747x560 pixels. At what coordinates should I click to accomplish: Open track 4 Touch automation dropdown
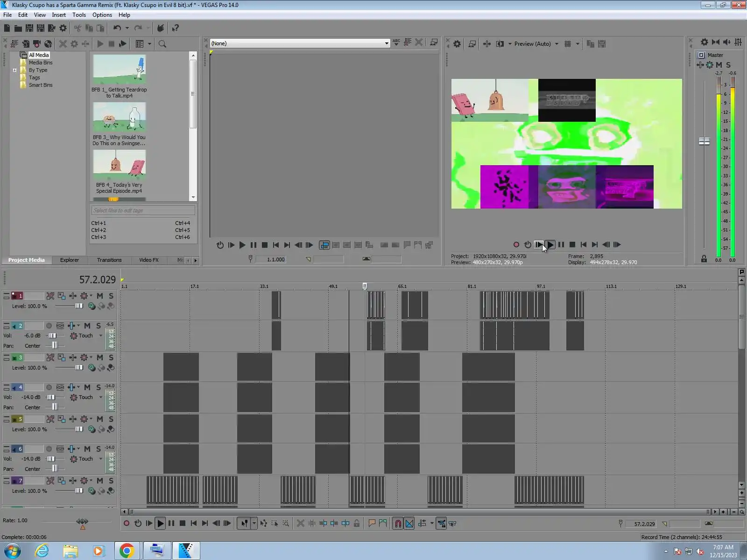click(x=100, y=397)
